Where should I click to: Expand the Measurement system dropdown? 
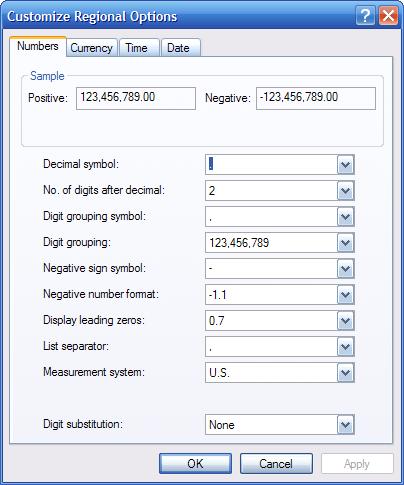click(x=345, y=373)
